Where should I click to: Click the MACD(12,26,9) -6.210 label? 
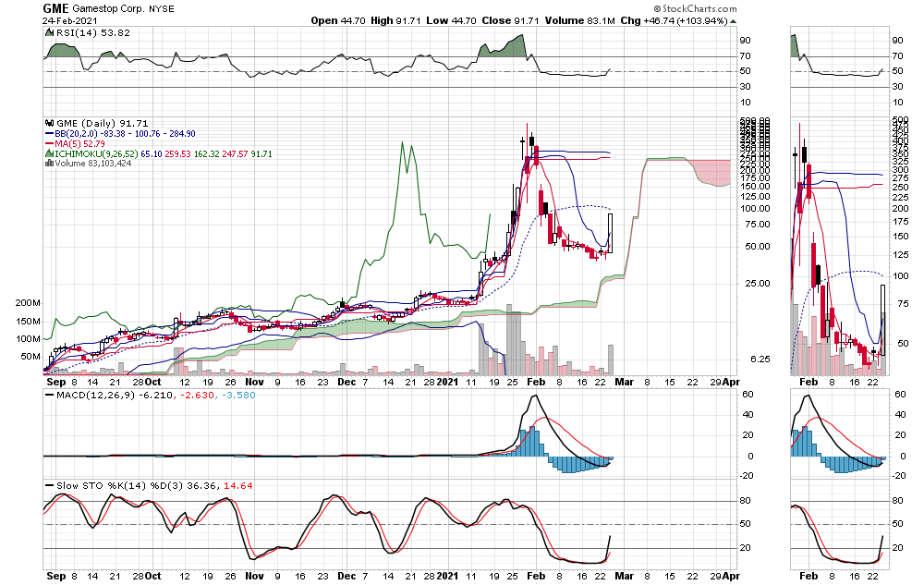115,395
